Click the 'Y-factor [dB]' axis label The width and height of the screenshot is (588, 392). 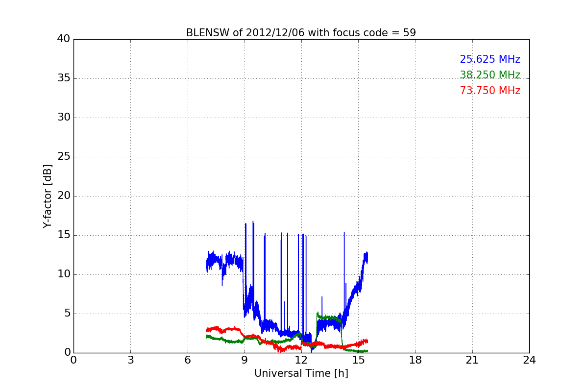point(48,196)
